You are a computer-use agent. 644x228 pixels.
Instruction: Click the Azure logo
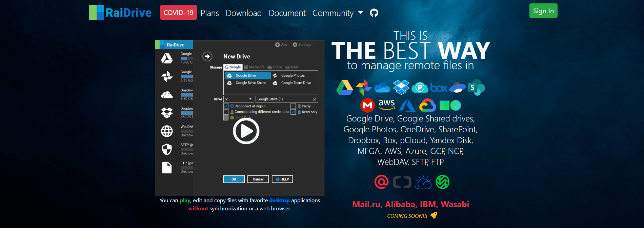click(407, 106)
